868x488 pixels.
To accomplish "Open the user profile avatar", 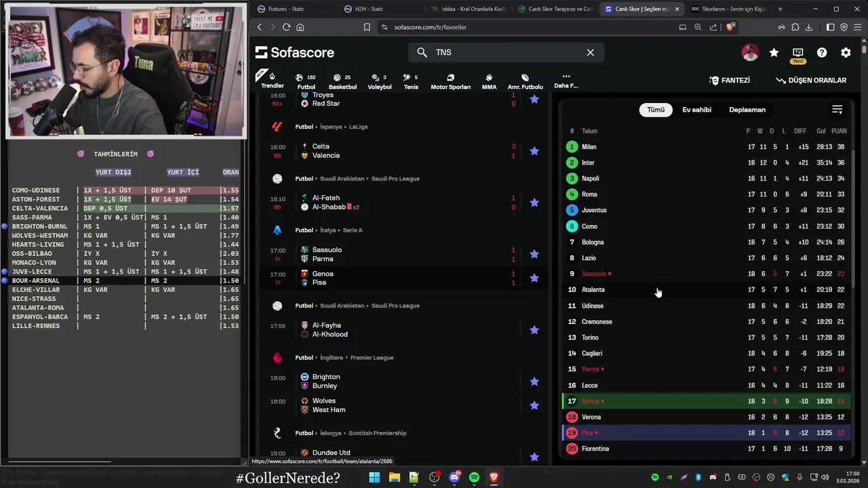I will (750, 52).
